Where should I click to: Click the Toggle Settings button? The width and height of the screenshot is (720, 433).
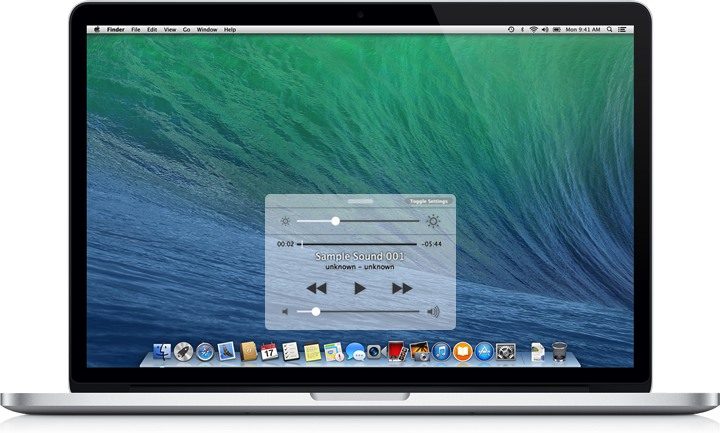pyautogui.click(x=428, y=201)
